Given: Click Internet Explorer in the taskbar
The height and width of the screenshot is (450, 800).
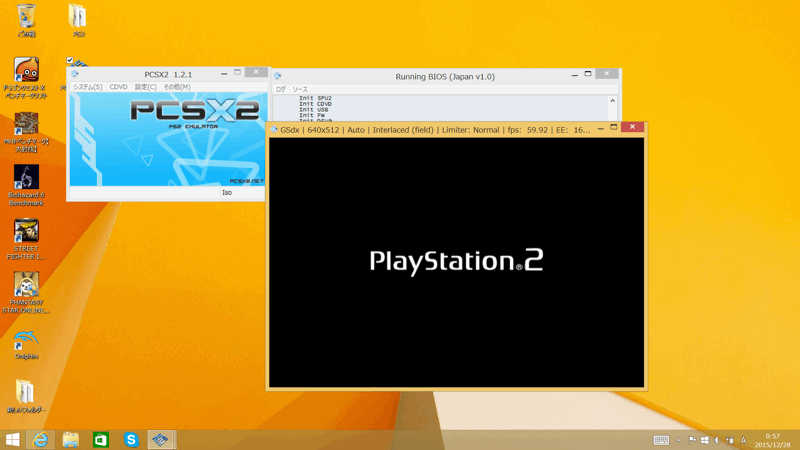Looking at the screenshot, I should 41,439.
